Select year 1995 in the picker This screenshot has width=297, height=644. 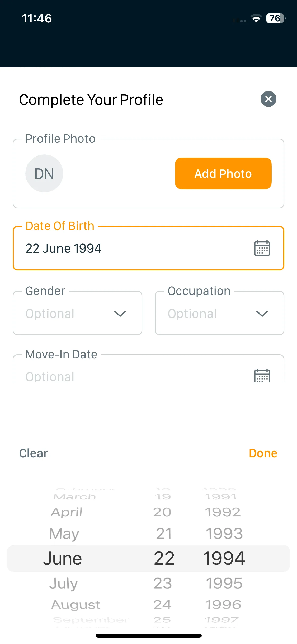pos(224,583)
